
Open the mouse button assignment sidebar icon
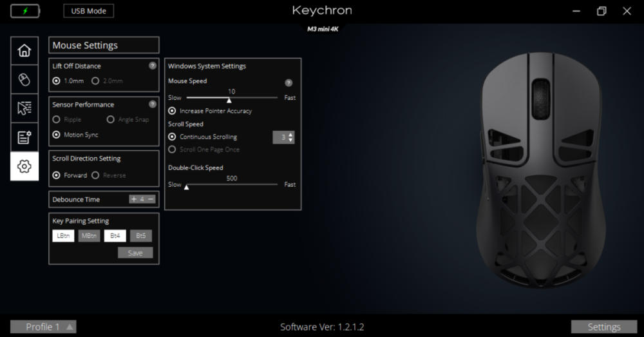coord(24,79)
